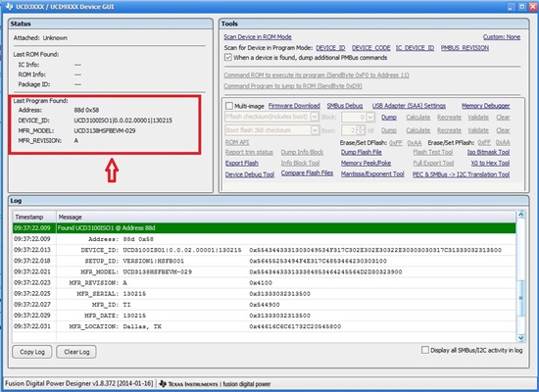Click the Message column header in log
Screen dimensions: 539x392
coord(285,217)
